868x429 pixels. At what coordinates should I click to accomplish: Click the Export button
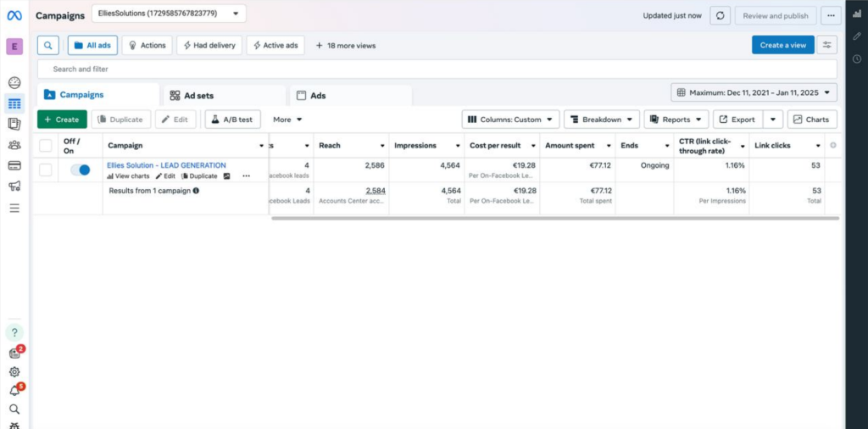click(x=738, y=120)
